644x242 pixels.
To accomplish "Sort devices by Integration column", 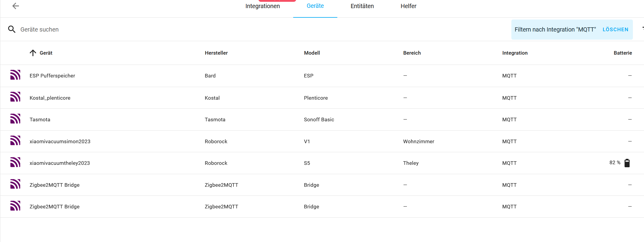I will coord(515,53).
